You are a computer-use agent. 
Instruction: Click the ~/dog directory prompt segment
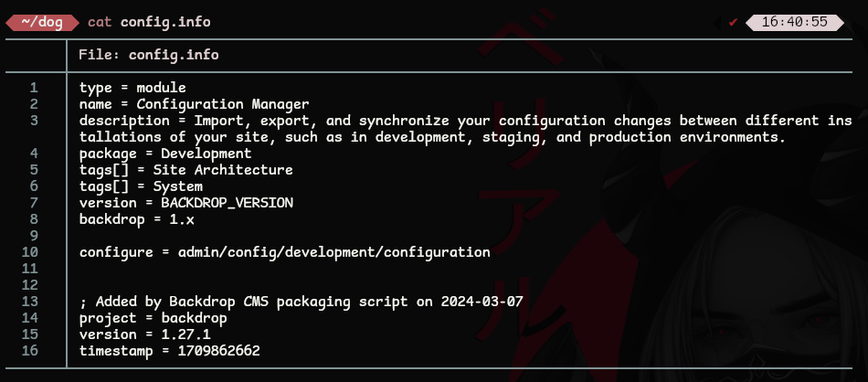click(42, 23)
